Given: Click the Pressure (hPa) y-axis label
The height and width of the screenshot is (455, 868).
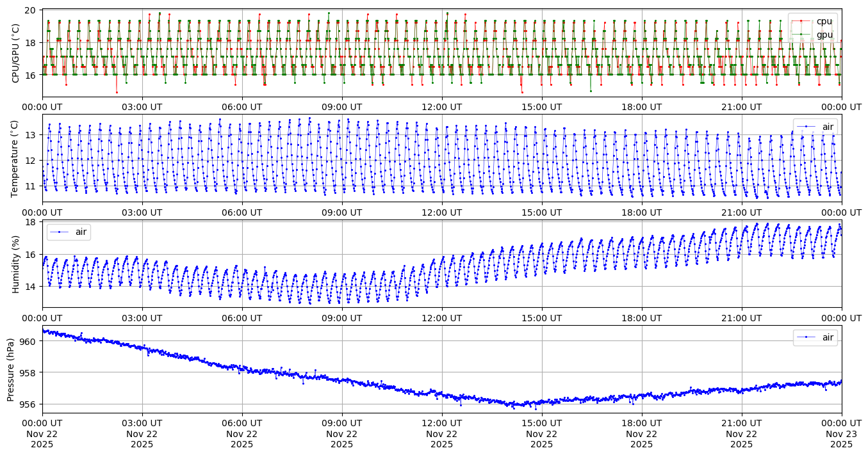Looking at the screenshot, I should (x=11, y=369).
